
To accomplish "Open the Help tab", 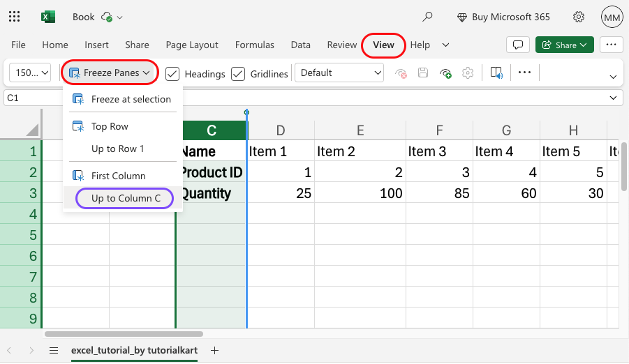I will (420, 45).
